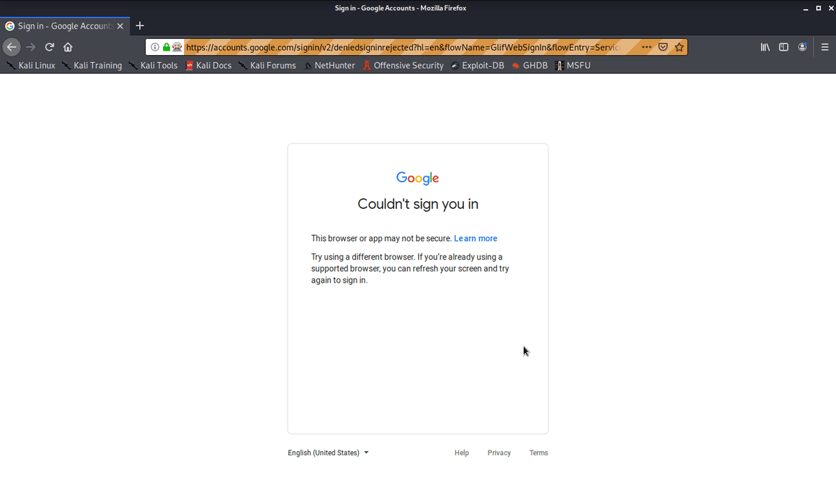836x504 pixels.
Task: Open GHDB bookmark
Action: [529, 65]
